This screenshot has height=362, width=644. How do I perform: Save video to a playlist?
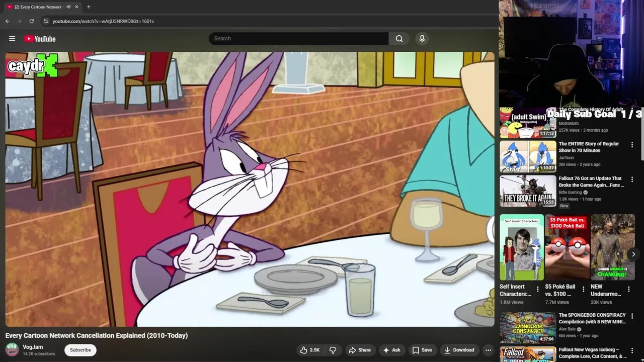422,350
